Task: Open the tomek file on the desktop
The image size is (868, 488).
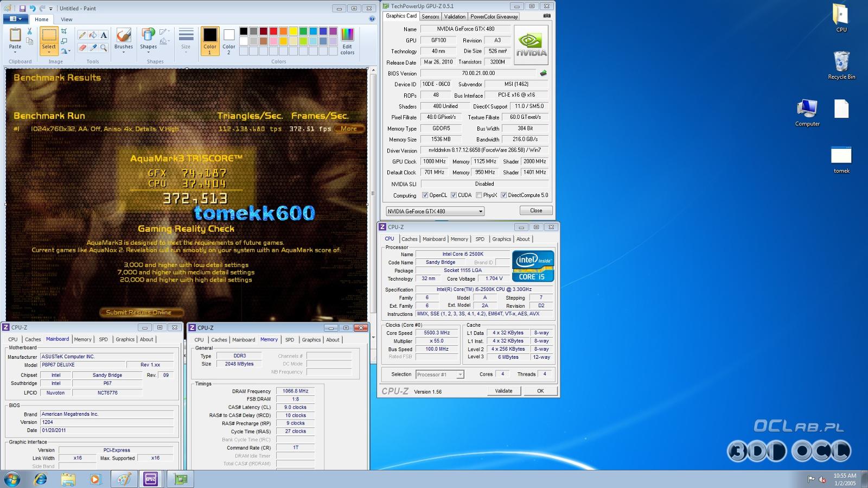Action: tap(841, 160)
